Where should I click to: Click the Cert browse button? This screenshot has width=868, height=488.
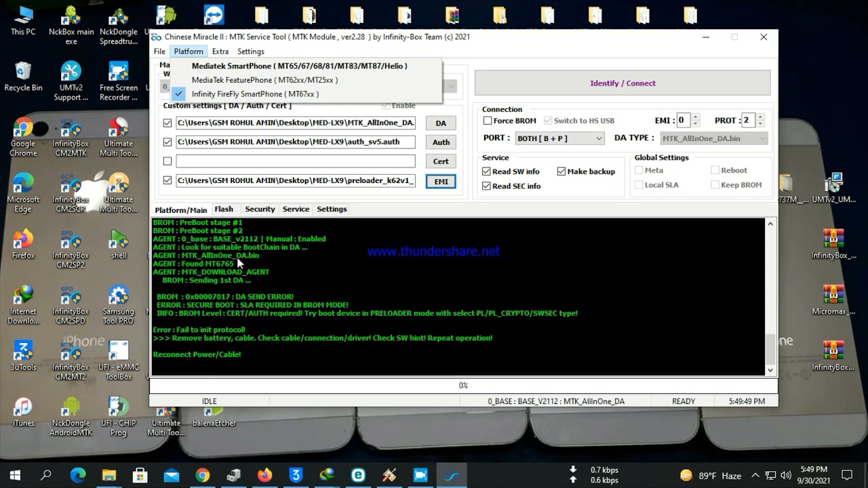441,161
